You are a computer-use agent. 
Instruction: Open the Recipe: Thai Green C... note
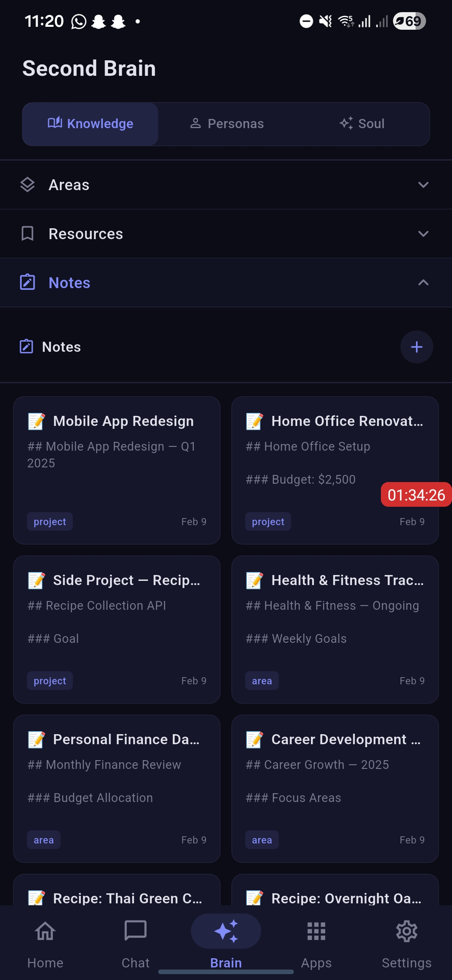117,890
